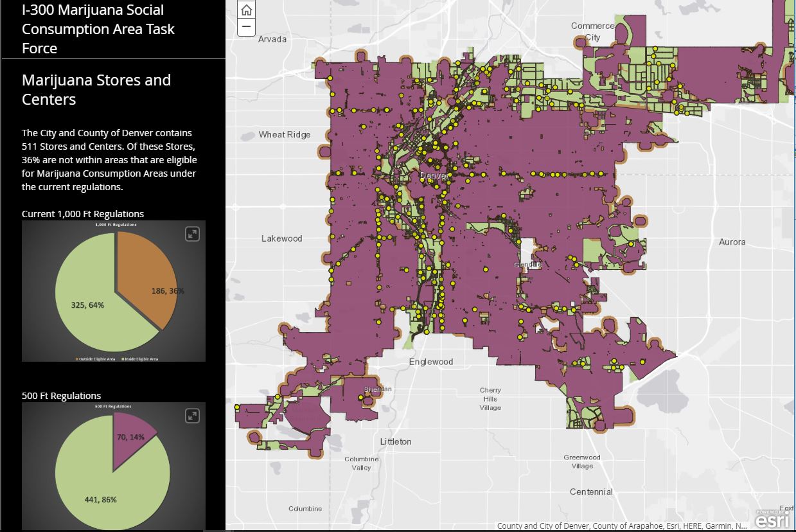Image resolution: width=796 pixels, height=532 pixels.
Task: Click the Lakewood city label on map
Action: pos(281,238)
